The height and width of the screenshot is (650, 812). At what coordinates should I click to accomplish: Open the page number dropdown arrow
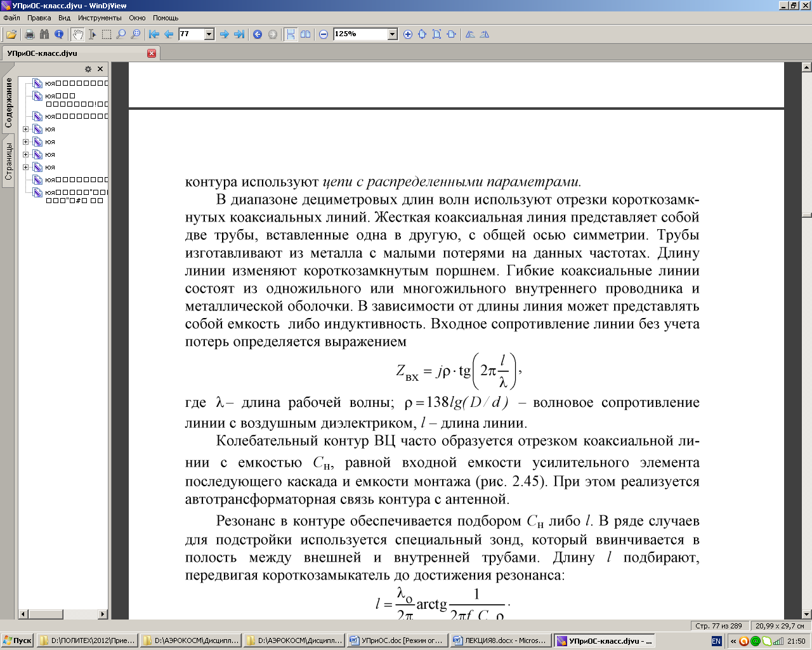[209, 34]
